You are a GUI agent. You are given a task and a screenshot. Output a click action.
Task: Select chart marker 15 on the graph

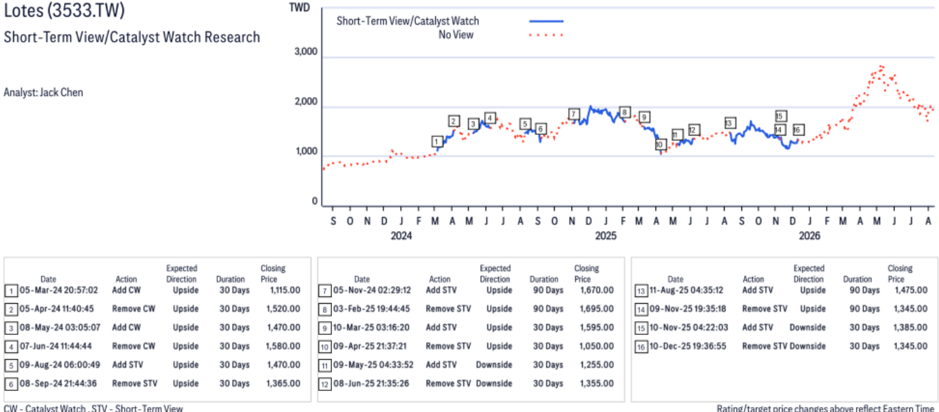[780, 116]
